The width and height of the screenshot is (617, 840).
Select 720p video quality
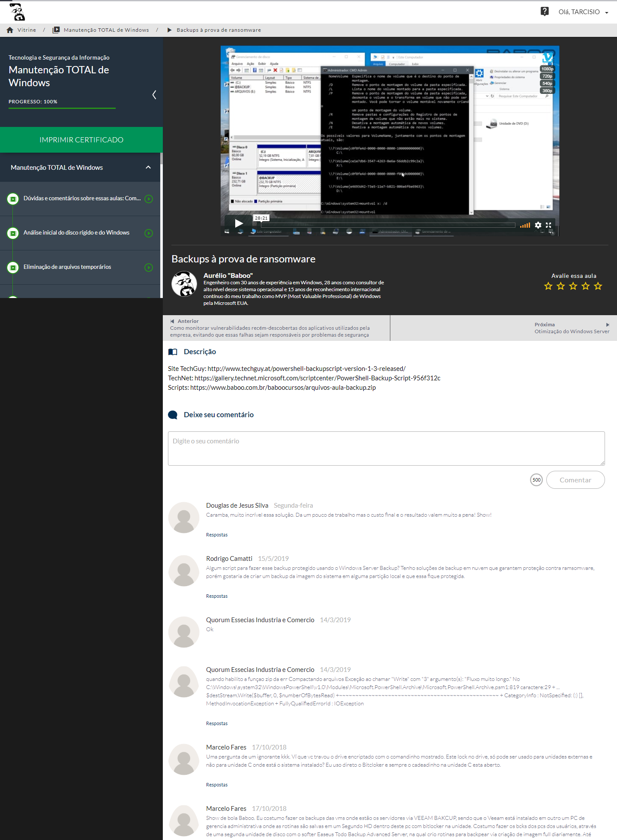pos(547,76)
